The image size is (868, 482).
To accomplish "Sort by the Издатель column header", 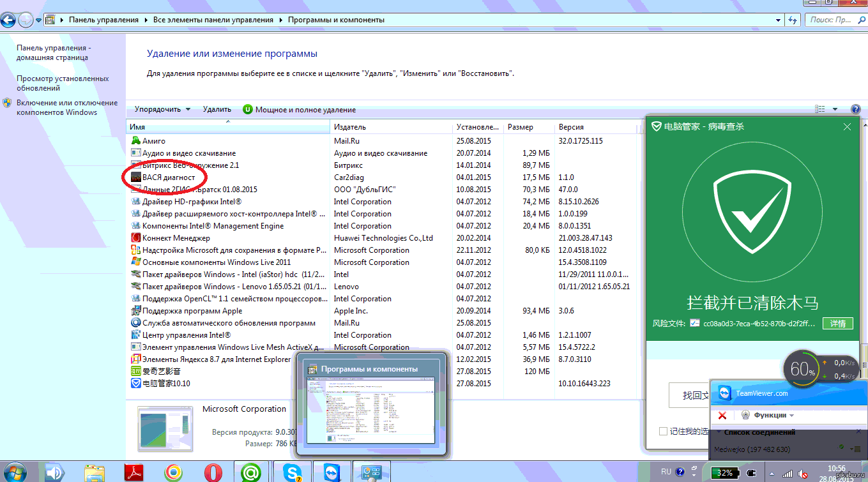I will tap(391, 127).
